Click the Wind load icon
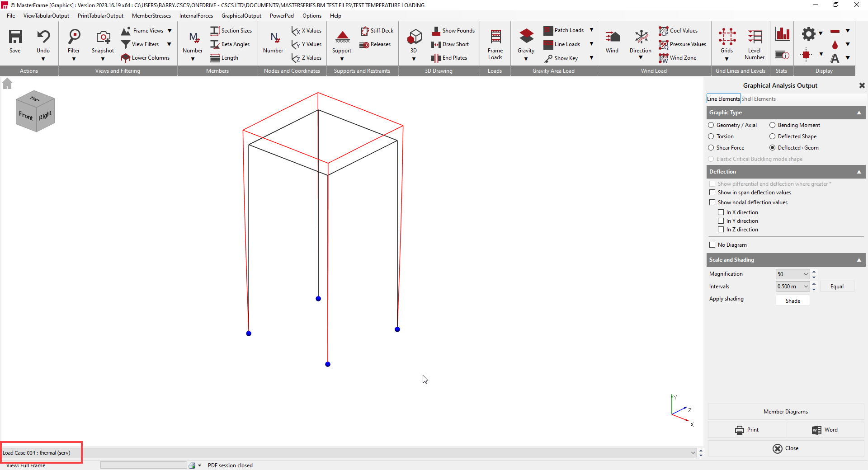 click(x=612, y=37)
